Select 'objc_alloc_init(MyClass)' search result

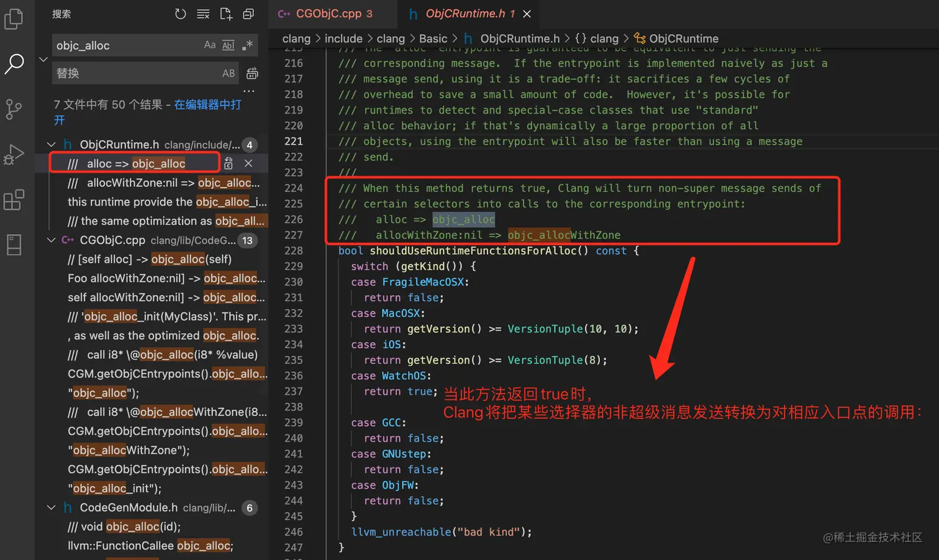tap(167, 317)
